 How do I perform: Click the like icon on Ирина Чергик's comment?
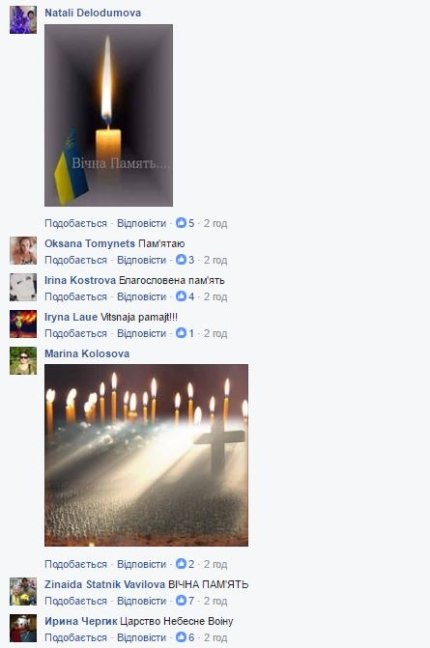click(x=181, y=637)
